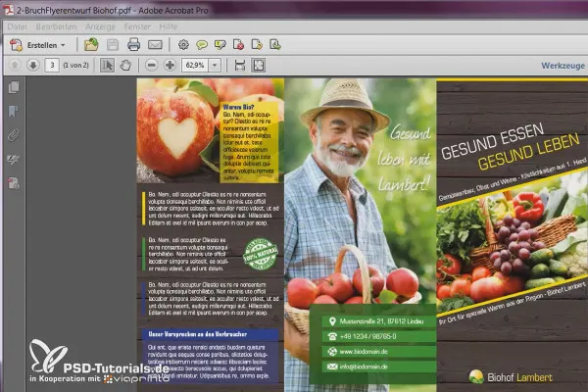This screenshot has width=588, height=392.
Task: Open the Bearbeiten menu
Action: (56, 26)
